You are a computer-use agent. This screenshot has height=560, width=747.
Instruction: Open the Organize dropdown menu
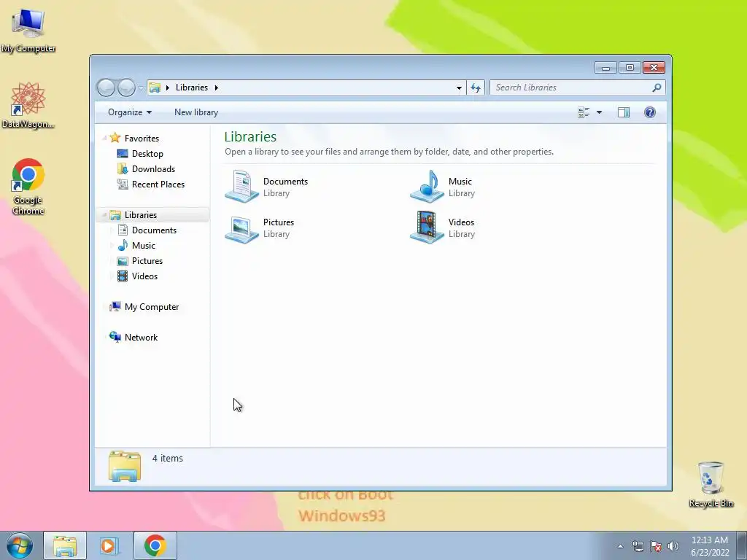[130, 112]
